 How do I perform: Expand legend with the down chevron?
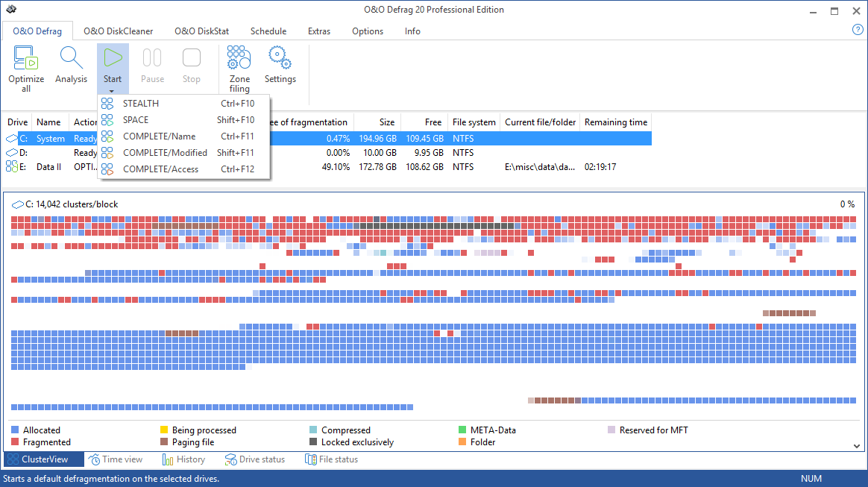coord(856,446)
